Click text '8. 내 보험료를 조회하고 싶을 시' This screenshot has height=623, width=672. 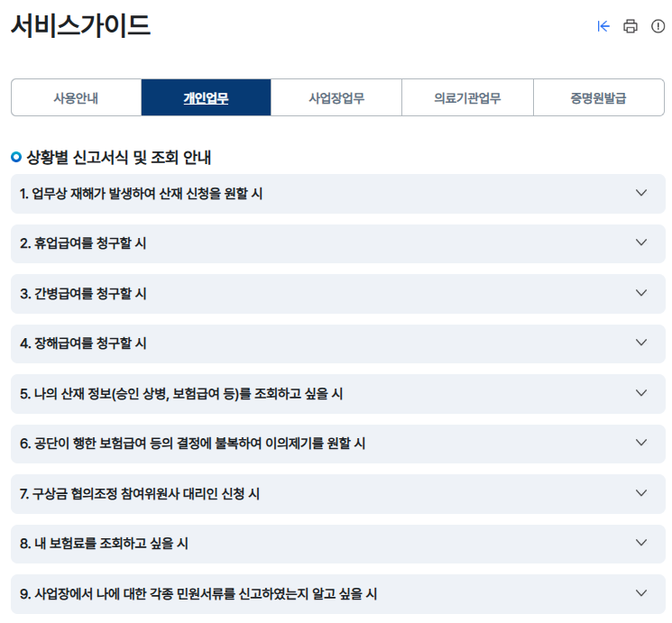click(104, 544)
